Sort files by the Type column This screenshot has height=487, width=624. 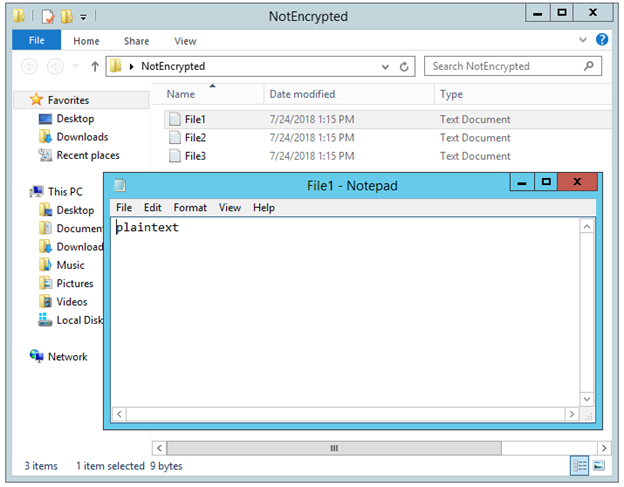click(451, 94)
